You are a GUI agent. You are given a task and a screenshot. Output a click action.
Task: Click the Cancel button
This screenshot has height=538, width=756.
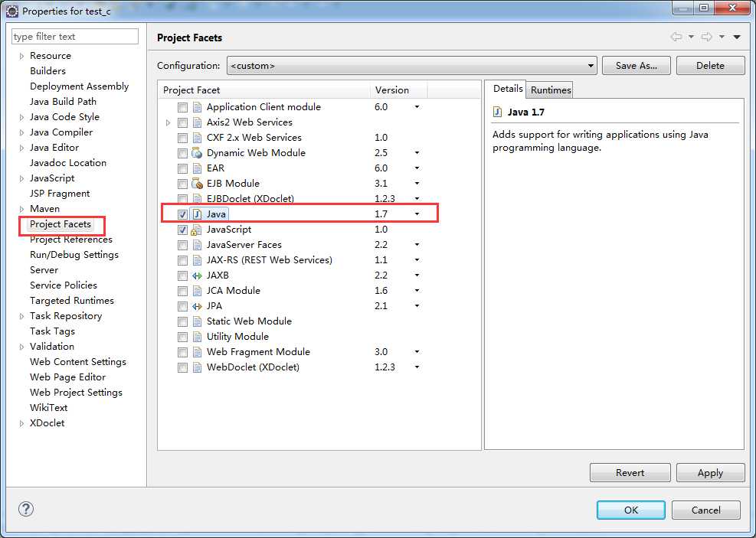pos(706,510)
